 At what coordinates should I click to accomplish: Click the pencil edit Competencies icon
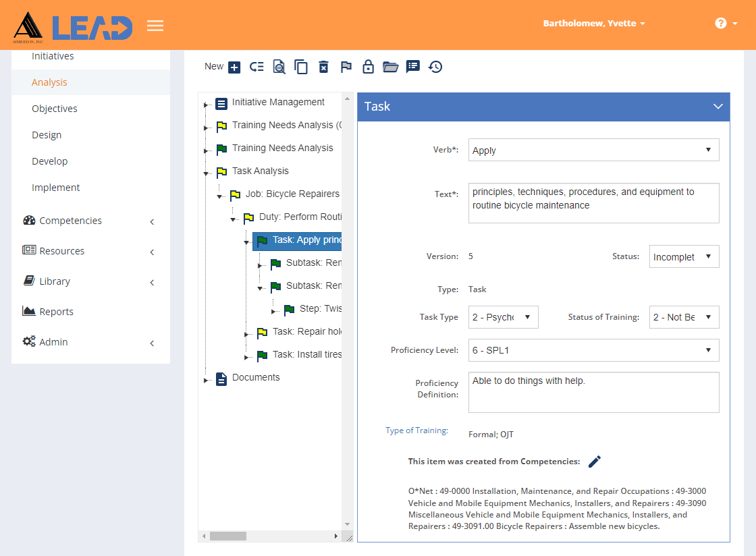coord(595,462)
